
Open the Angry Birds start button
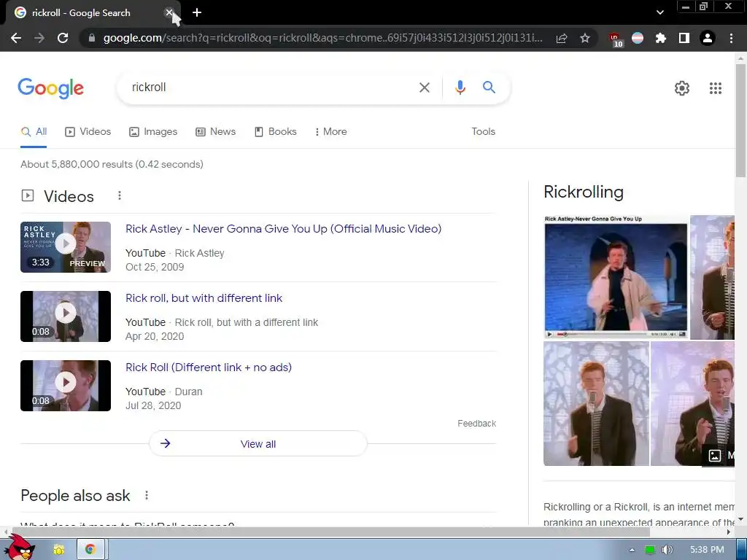pyautogui.click(x=19, y=549)
